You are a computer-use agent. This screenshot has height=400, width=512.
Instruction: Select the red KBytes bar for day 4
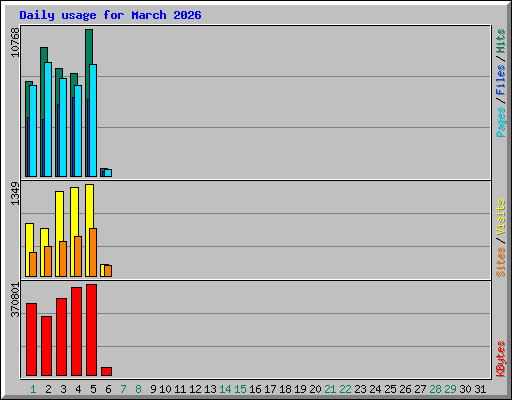tap(76, 331)
